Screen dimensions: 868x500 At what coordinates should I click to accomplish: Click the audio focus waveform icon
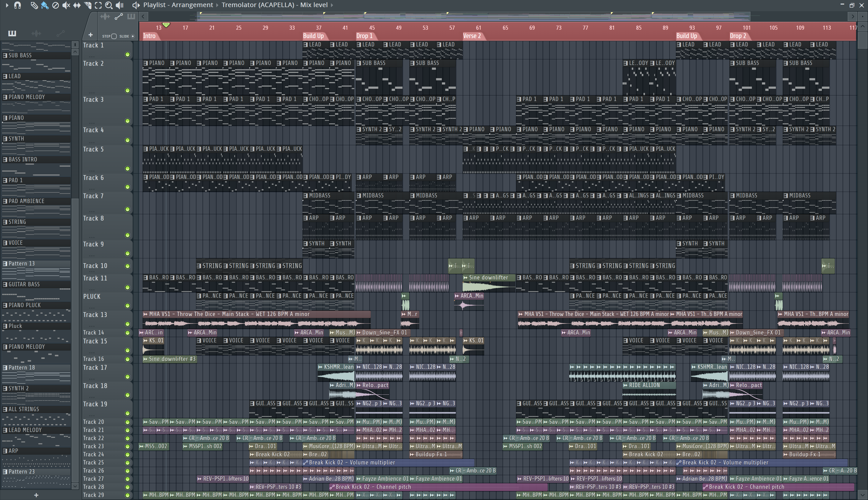click(x=105, y=16)
